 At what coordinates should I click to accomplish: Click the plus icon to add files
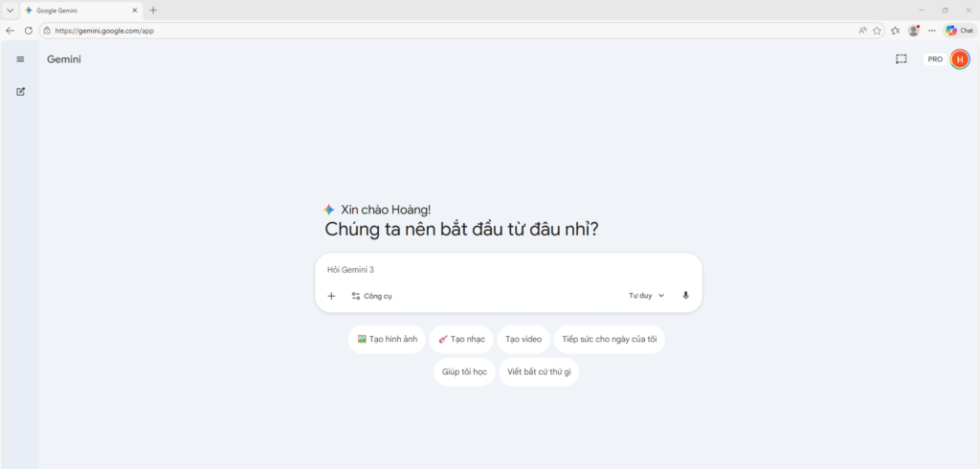pyautogui.click(x=331, y=296)
